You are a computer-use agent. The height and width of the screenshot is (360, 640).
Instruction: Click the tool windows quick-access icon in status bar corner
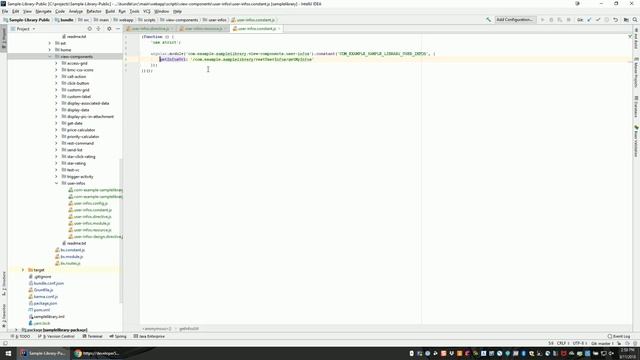(x=5, y=343)
